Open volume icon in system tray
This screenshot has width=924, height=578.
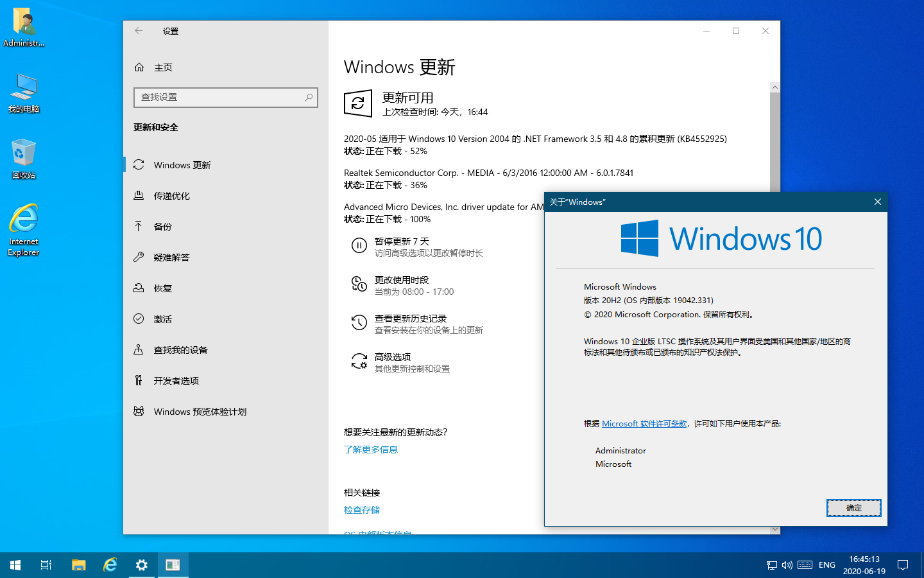(x=787, y=565)
